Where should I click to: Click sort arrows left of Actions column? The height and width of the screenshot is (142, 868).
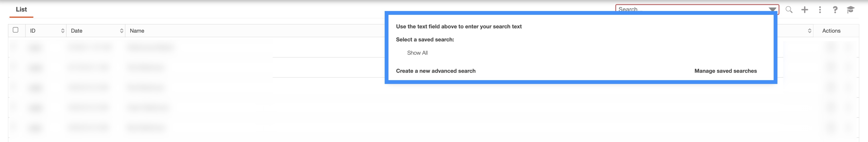pos(809,31)
